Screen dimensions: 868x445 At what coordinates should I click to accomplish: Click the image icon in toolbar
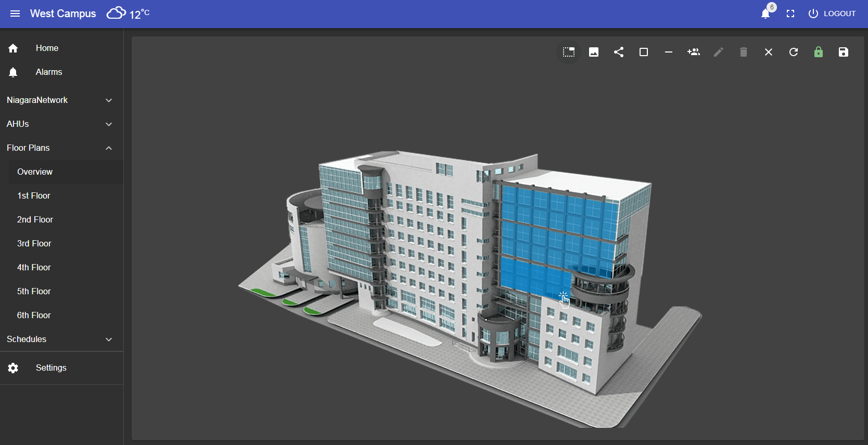click(x=594, y=52)
